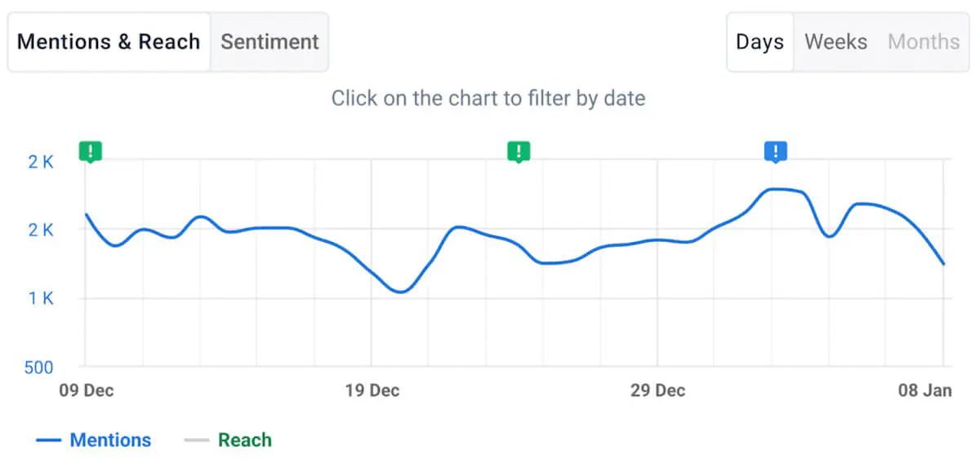The image size is (980, 465).
Task: Open the green alert marker in the chart's middle
Action: [x=519, y=151]
